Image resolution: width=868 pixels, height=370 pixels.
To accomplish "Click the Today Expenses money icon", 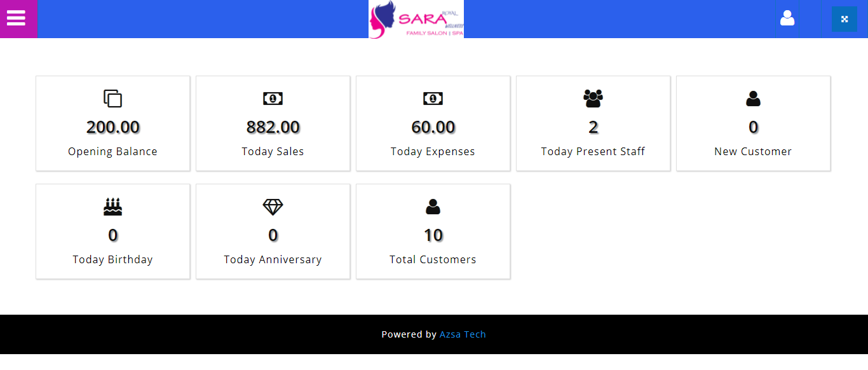I will [x=433, y=99].
